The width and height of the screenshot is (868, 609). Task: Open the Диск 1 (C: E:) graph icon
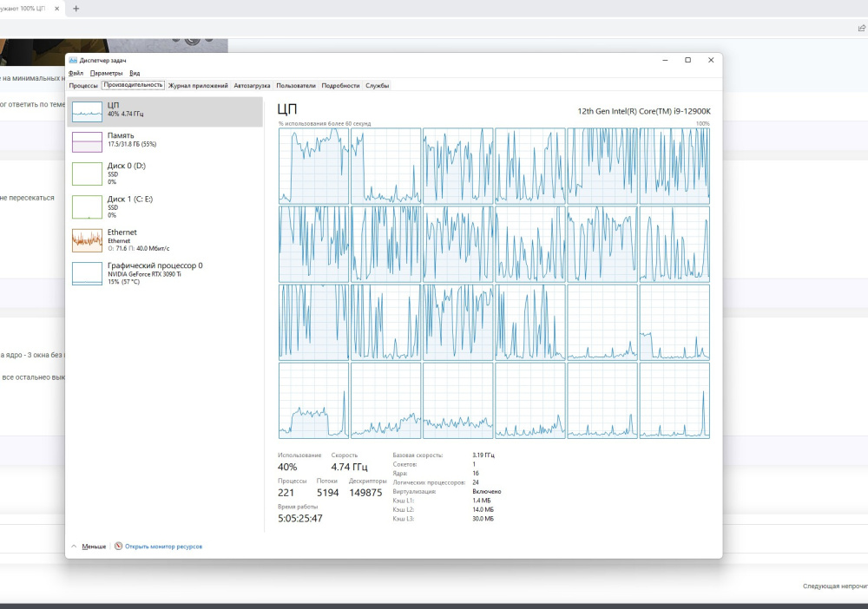coord(87,206)
